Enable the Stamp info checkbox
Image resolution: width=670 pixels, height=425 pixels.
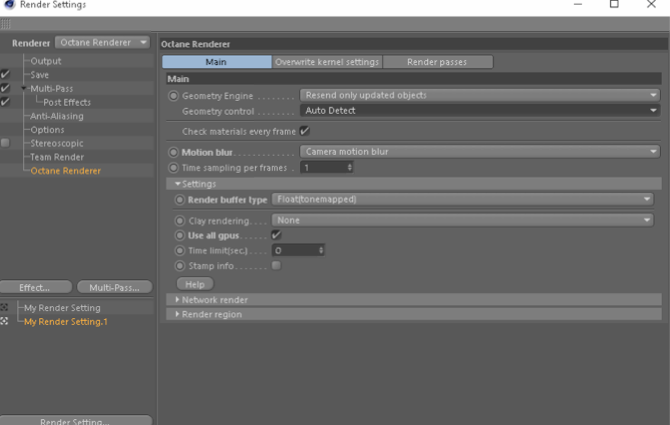pyautogui.click(x=276, y=265)
